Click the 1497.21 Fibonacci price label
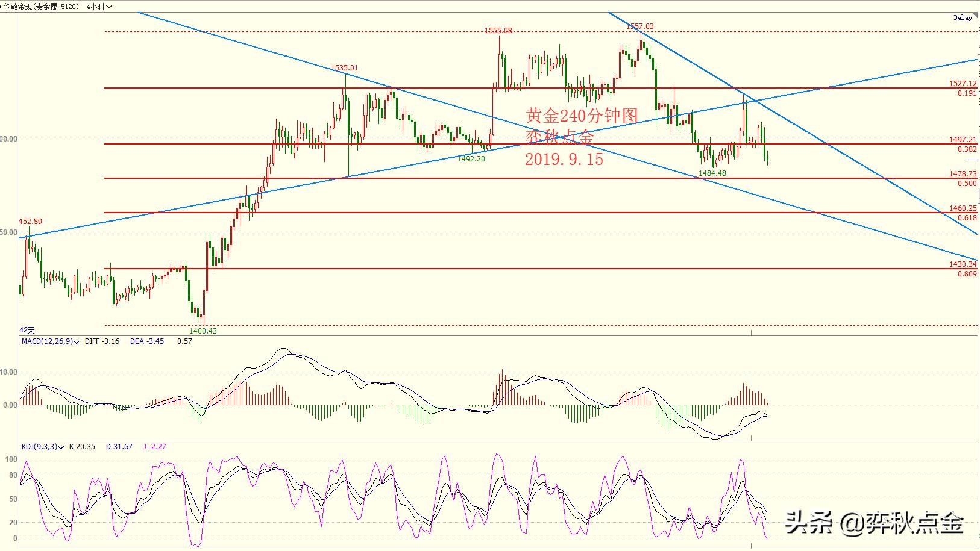This screenshot has height=551, width=980. click(x=963, y=140)
